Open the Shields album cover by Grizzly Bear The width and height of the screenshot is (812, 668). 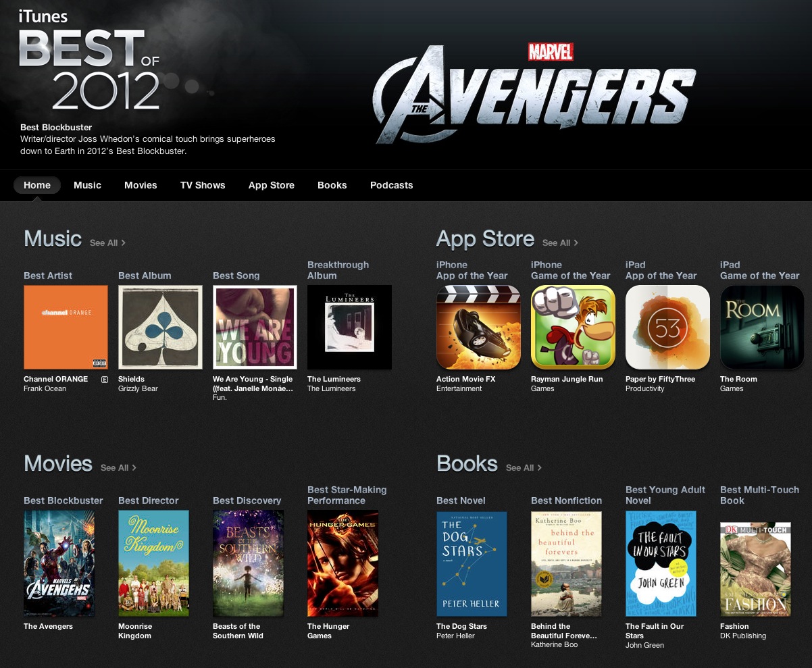tap(160, 327)
